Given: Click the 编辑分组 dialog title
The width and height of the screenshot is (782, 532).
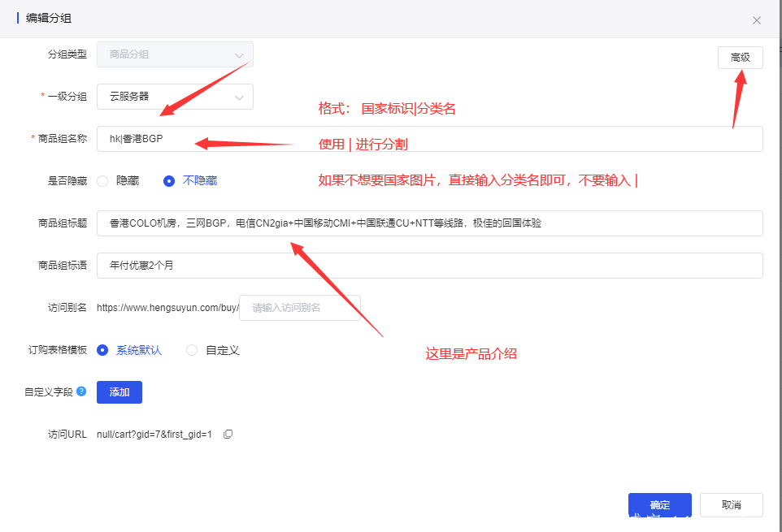Looking at the screenshot, I should 49,18.
